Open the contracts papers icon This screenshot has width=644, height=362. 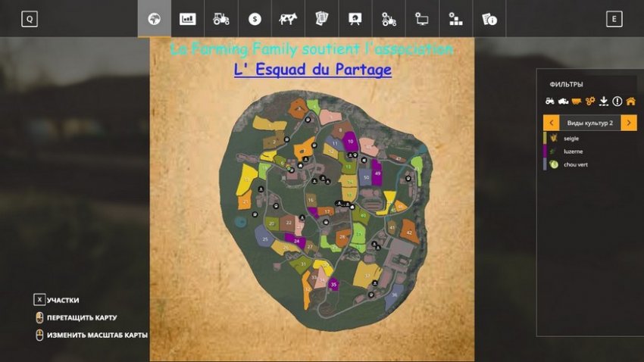click(321, 19)
